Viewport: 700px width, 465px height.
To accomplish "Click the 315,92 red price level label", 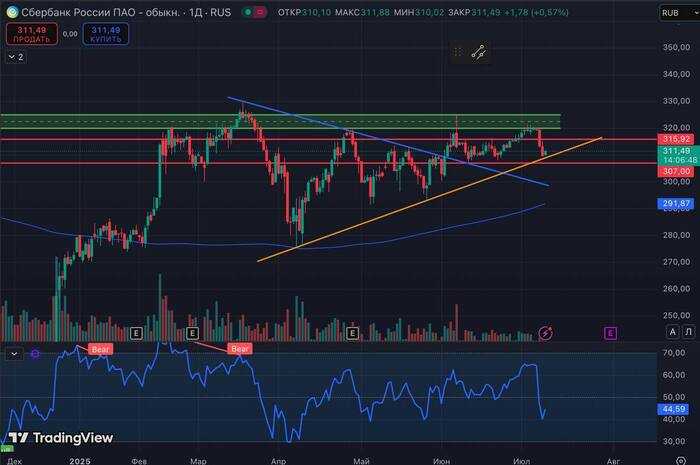I will (x=673, y=139).
